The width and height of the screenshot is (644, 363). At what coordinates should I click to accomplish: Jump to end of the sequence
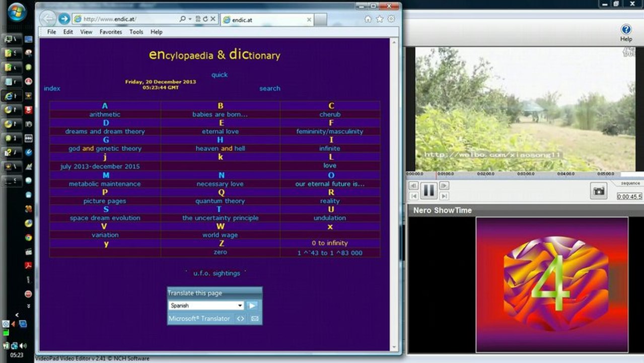pyautogui.click(x=444, y=196)
